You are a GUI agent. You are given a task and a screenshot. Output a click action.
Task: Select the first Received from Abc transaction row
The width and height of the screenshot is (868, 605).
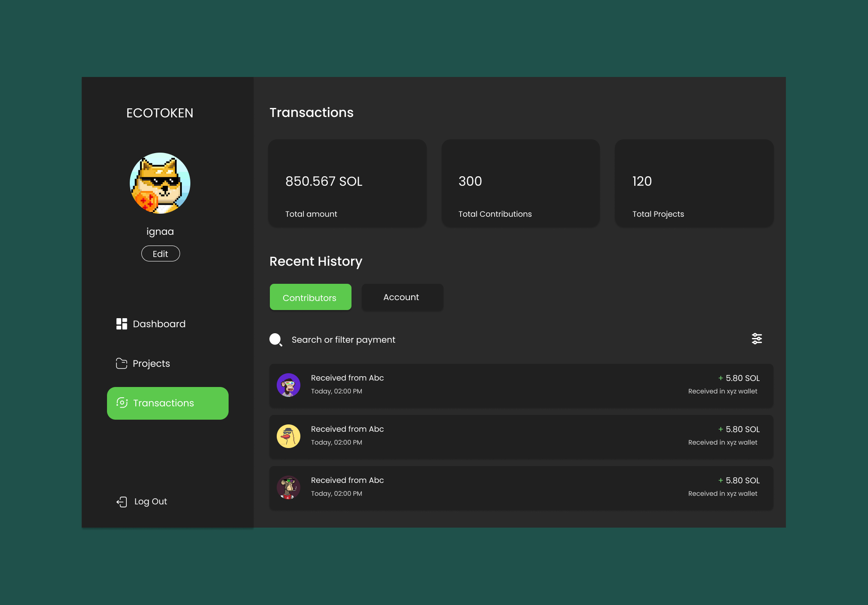(x=520, y=385)
